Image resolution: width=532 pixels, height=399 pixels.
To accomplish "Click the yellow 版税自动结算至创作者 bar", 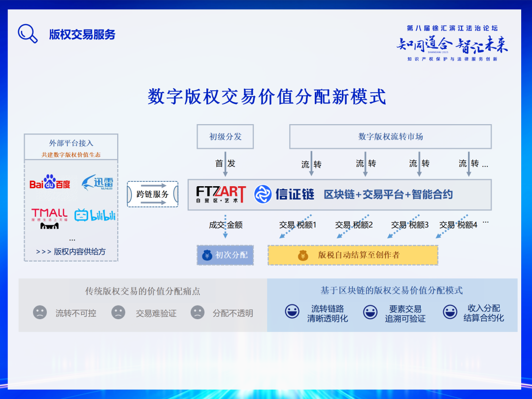I will coord(353,255).
